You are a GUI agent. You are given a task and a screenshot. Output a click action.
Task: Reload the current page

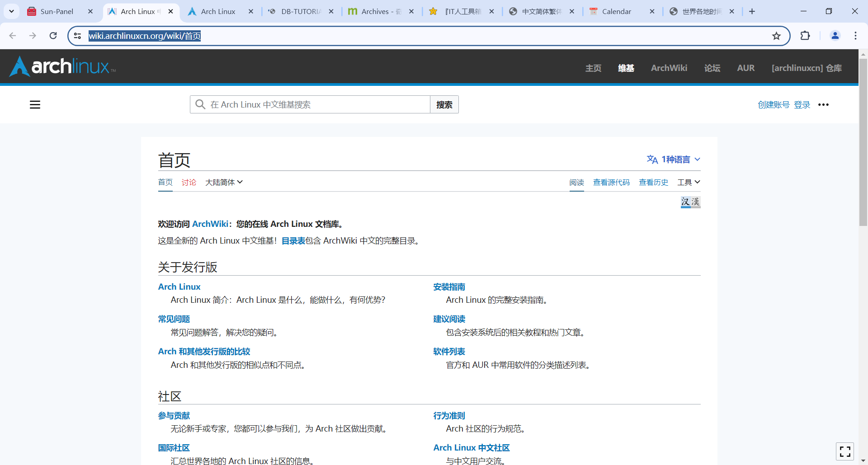(x=53, y=36)
